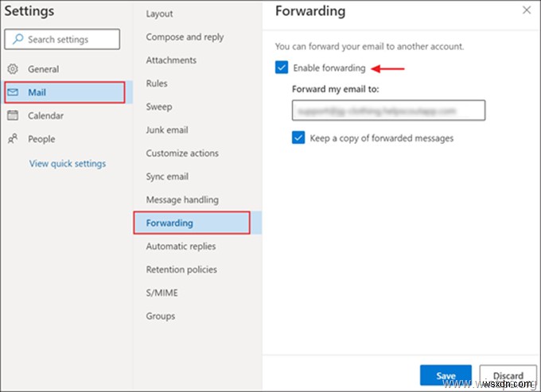541x392 pixels.
Task: Go to Rules settings
Action: 158,83
